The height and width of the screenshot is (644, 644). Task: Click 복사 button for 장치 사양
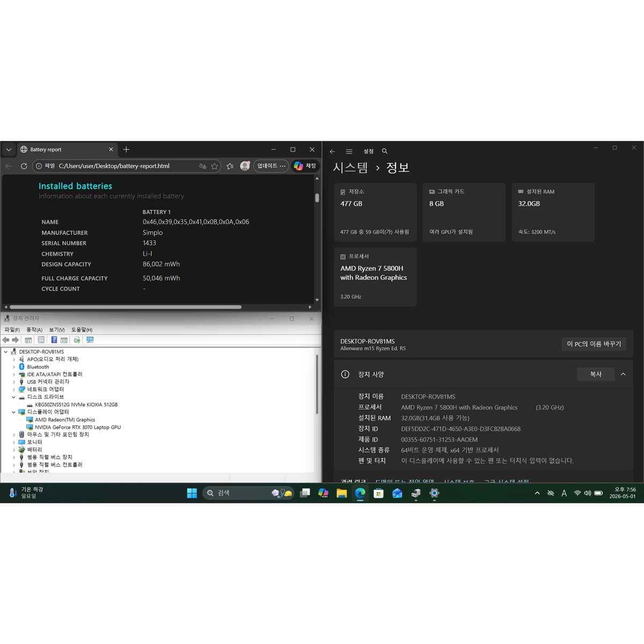(x=596, y=374)
